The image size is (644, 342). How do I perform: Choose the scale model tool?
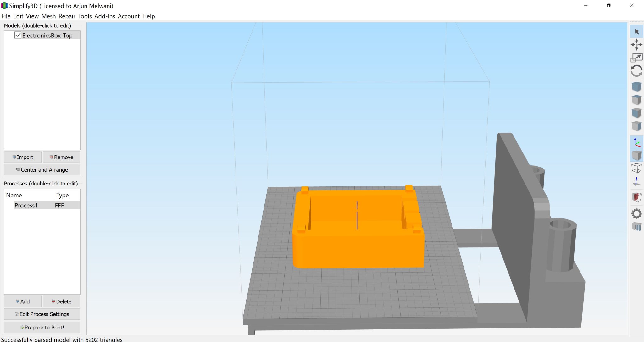pos(636,58)
